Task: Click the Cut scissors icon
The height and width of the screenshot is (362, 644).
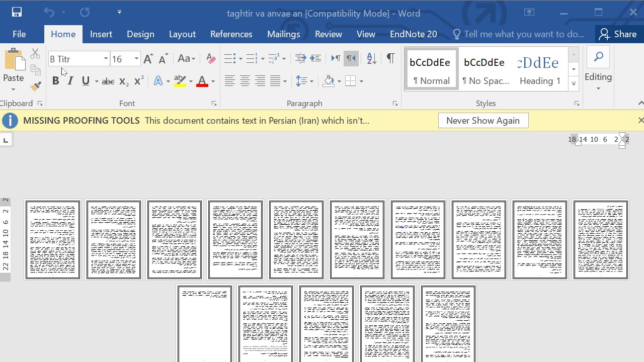Action: pyautogui.click(x=35, y=53)
